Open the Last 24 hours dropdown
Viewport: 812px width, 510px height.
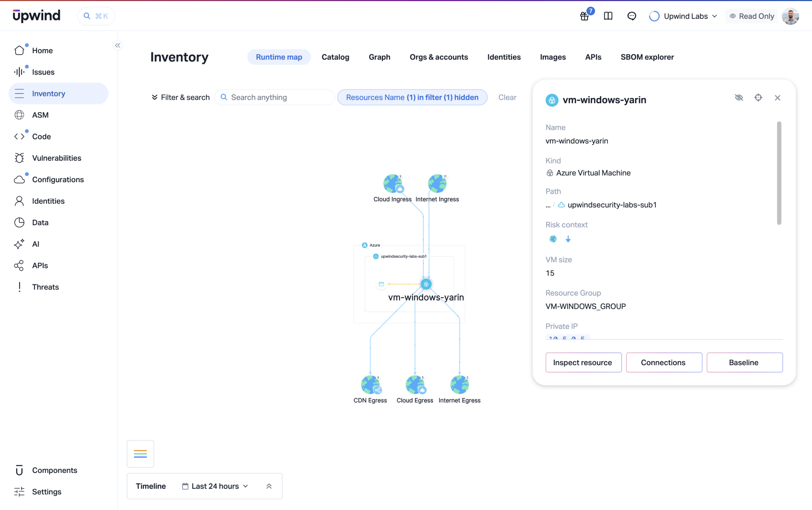click(x=215, y=487)
